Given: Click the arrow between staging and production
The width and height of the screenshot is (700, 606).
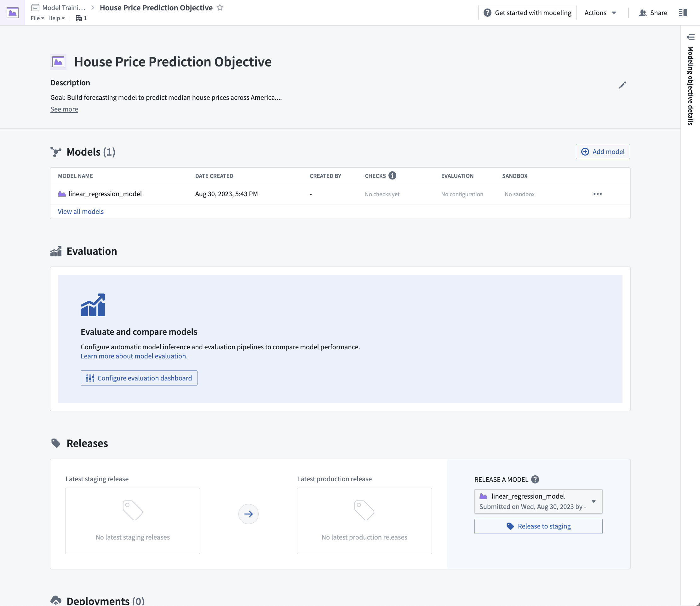Looking at the screenshot, I should click(x=249, y=514).
